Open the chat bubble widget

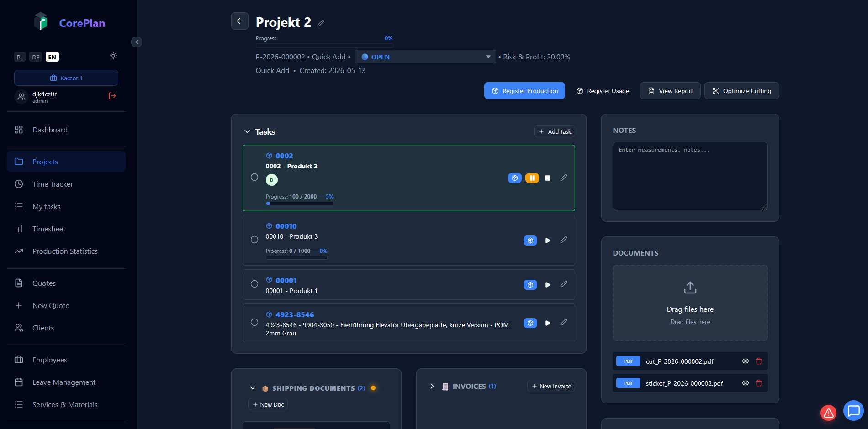(x=853, y=411)
